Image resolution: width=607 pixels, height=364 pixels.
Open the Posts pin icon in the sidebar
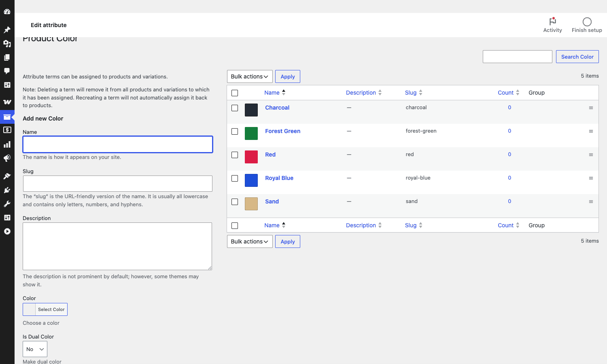click(x=7, y=30)
